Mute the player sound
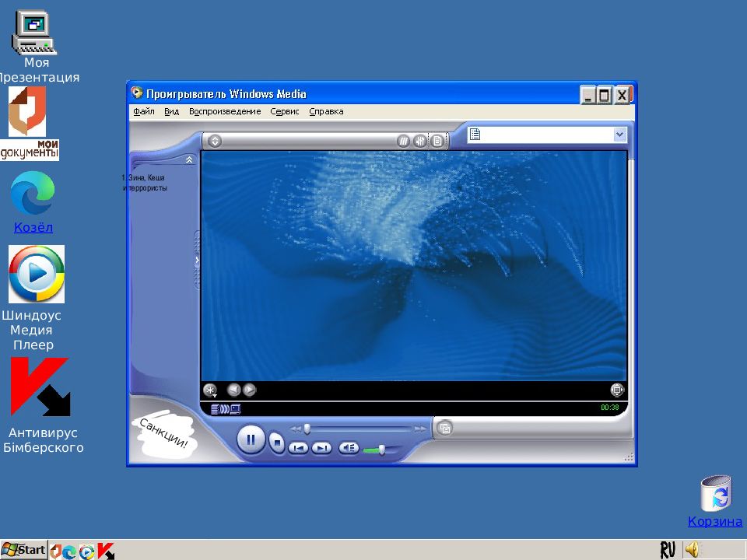Viewport: 747px width, 560px height. coord(349,448)
